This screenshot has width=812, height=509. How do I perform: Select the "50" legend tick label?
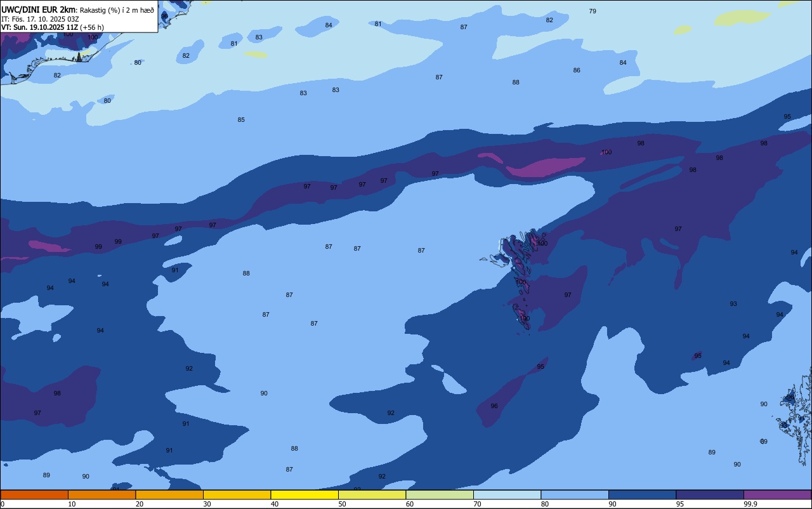[342, 504]
